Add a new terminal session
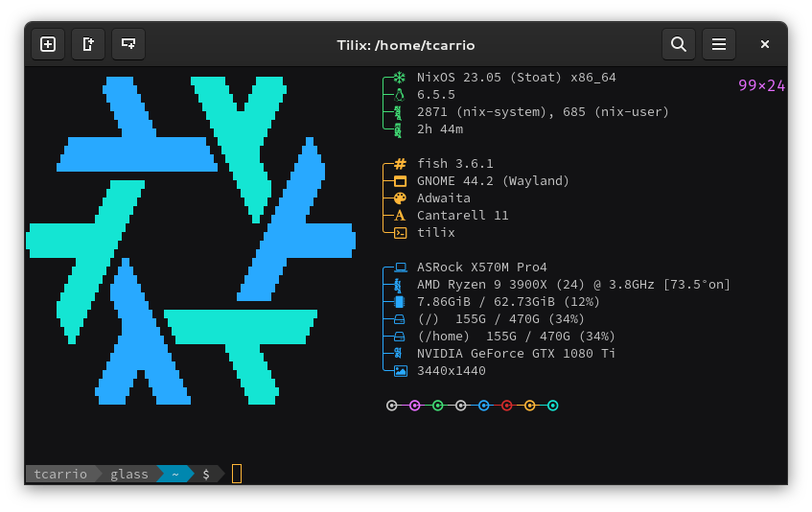 [x=48, y=44]
